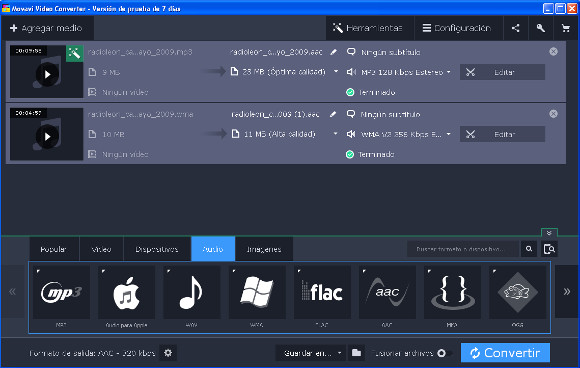Click Formato de salida AAC label

[92, 353]
